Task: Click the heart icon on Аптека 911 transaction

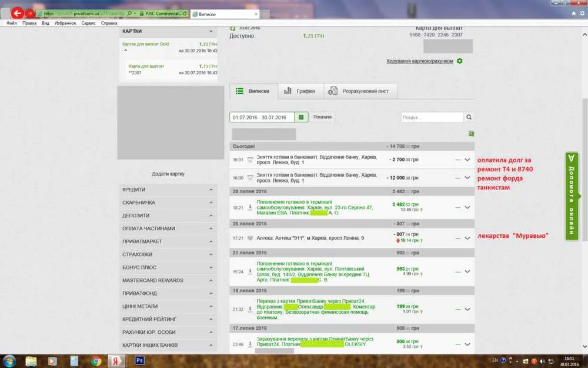Action: 250,238
